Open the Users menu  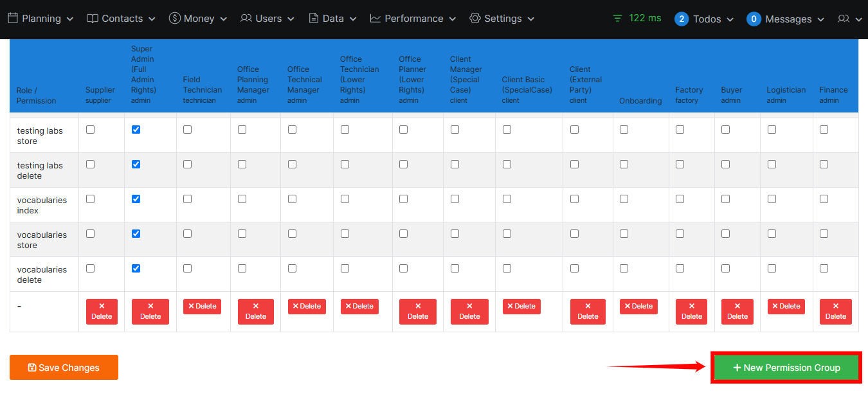(267, 19)
